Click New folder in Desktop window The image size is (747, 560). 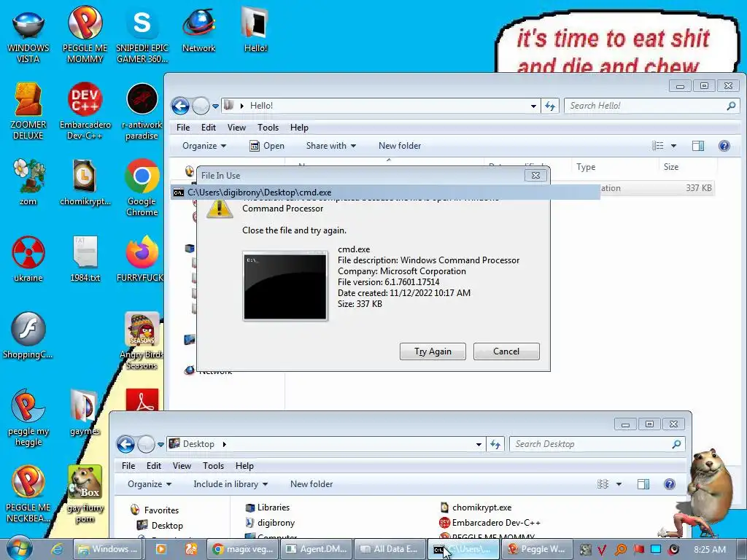click(311, 484)
